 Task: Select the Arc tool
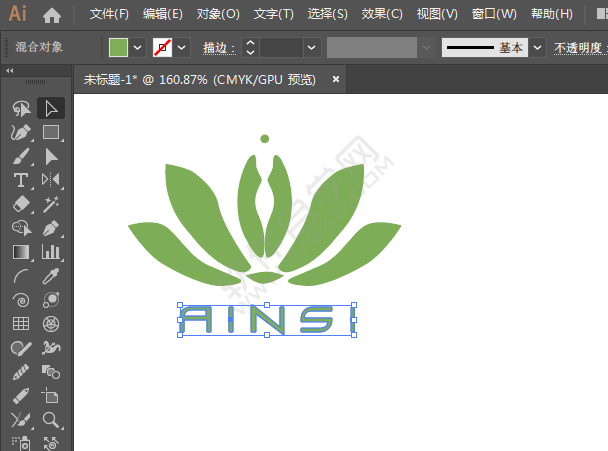[x=21, y=276]
